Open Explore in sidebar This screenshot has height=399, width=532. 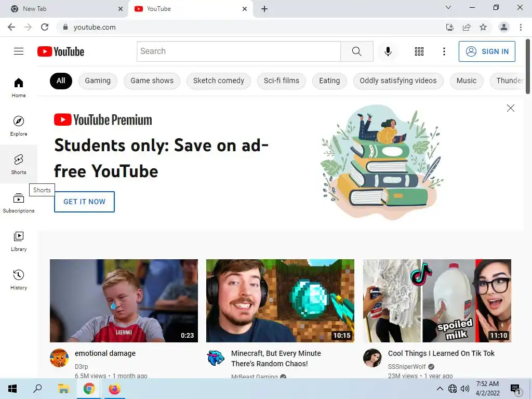tap(19, 126)
